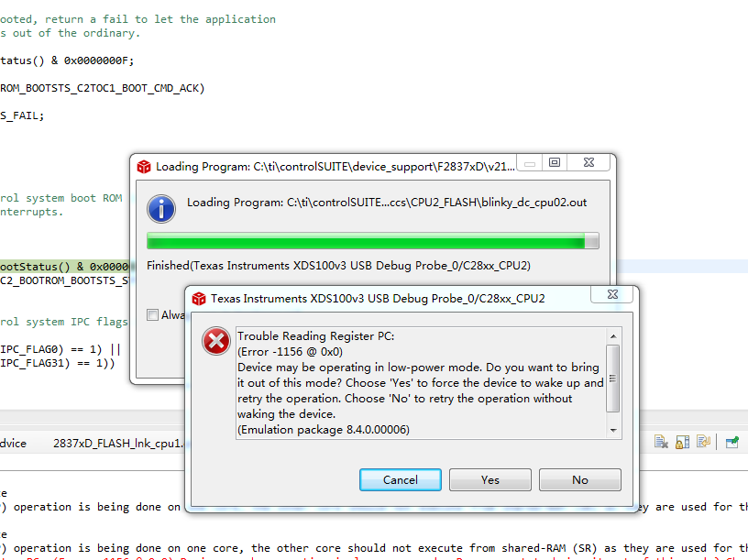Click CCS cube icon in Loading Program title
This screenshot has height=560, width=748.
click(x=144, y=167)
